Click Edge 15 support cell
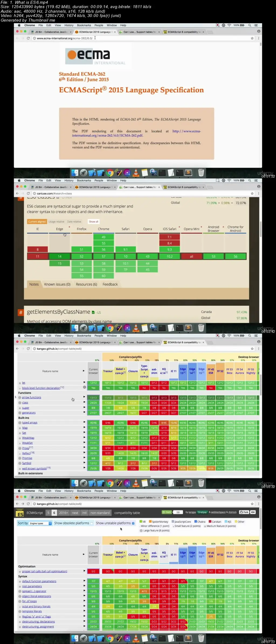The image size is (276, 644). [60, 263]
